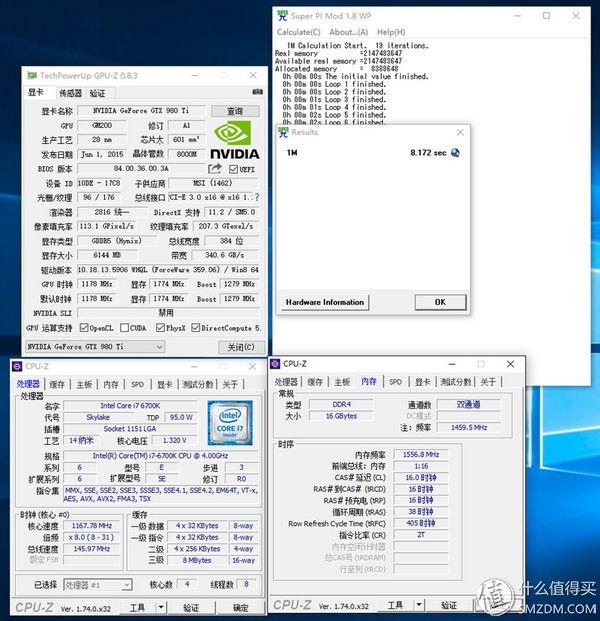Click the Hardware Information button
600x621 pixels.
[x=325, y=302]
